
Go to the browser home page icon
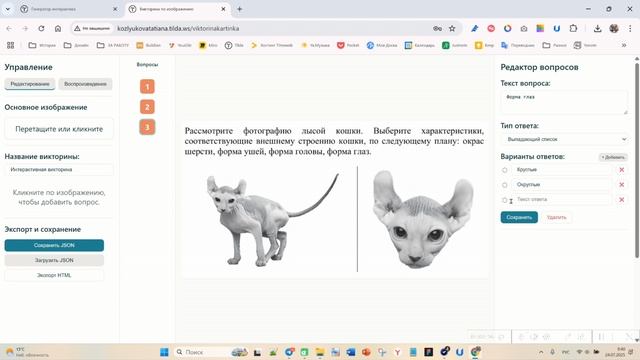tap(58, 29)
